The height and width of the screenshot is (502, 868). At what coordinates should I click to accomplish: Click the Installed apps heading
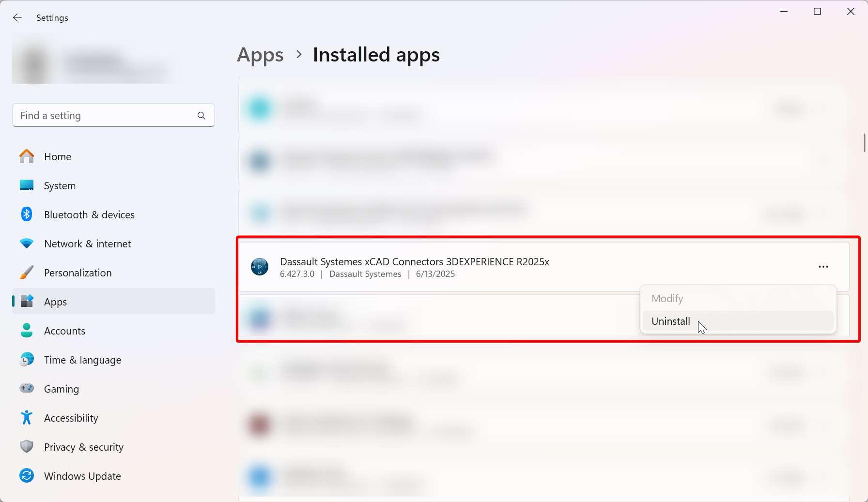[376, 55]
